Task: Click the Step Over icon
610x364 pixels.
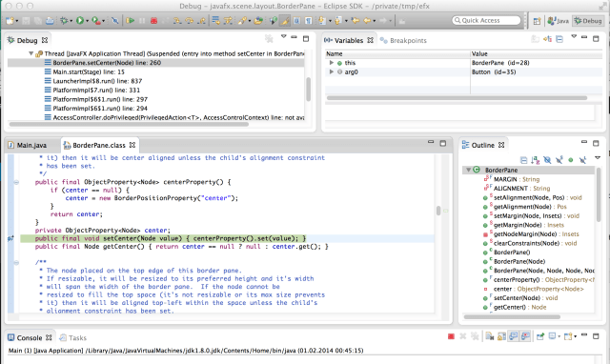Action: [190, 21]
